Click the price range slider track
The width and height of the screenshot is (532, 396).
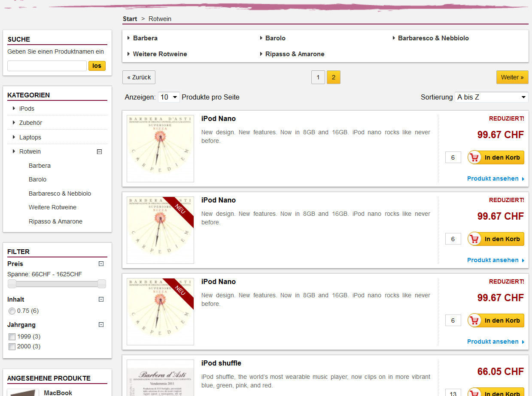point(57,284)
